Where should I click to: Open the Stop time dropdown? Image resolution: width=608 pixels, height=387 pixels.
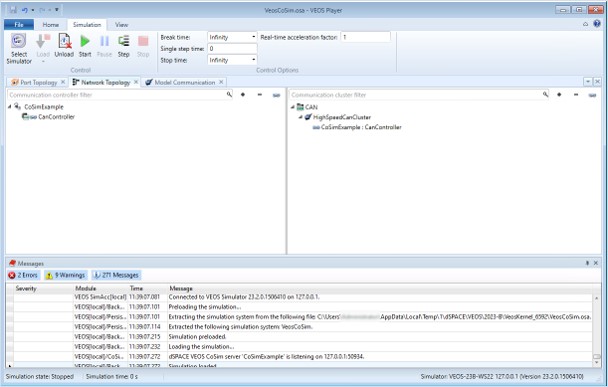click(254, 60)
